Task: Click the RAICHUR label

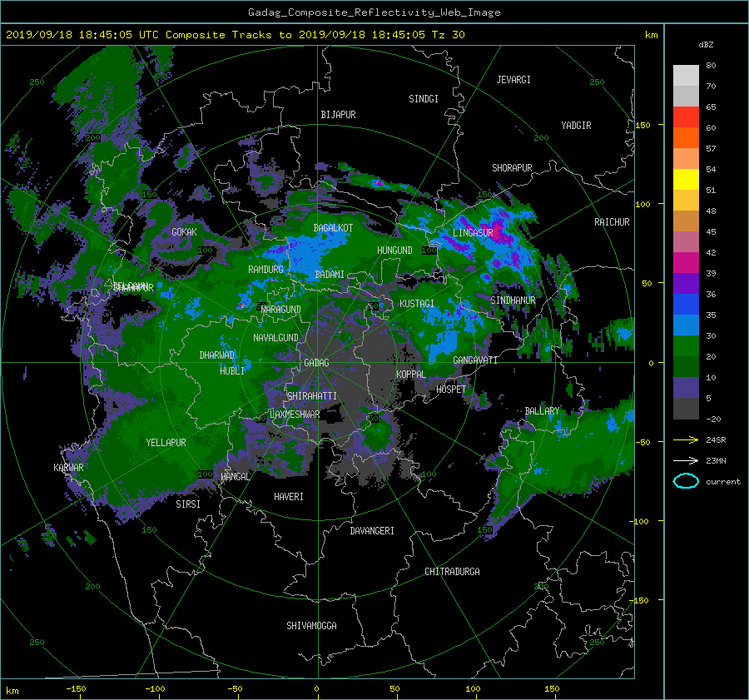Action: coord(612,222)
